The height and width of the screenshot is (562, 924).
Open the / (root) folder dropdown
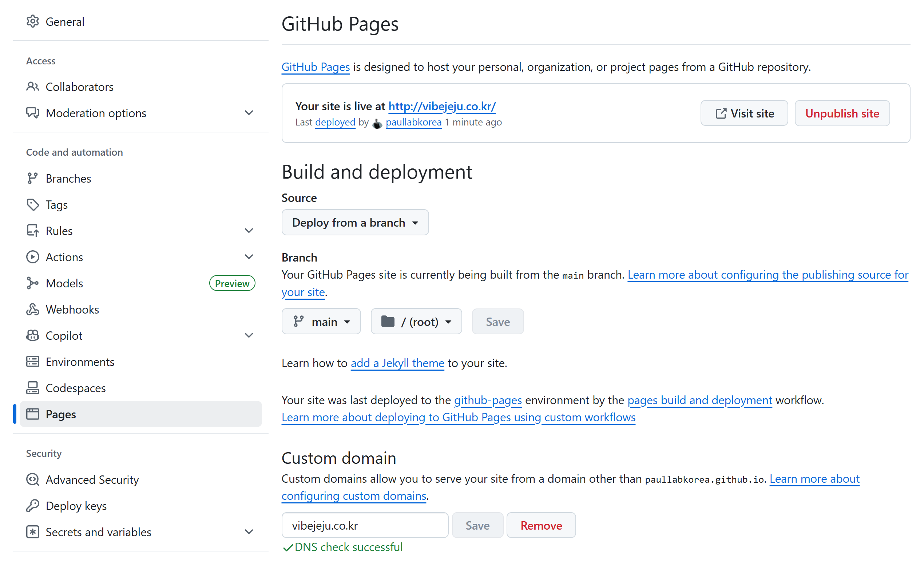tap(416, 322)
